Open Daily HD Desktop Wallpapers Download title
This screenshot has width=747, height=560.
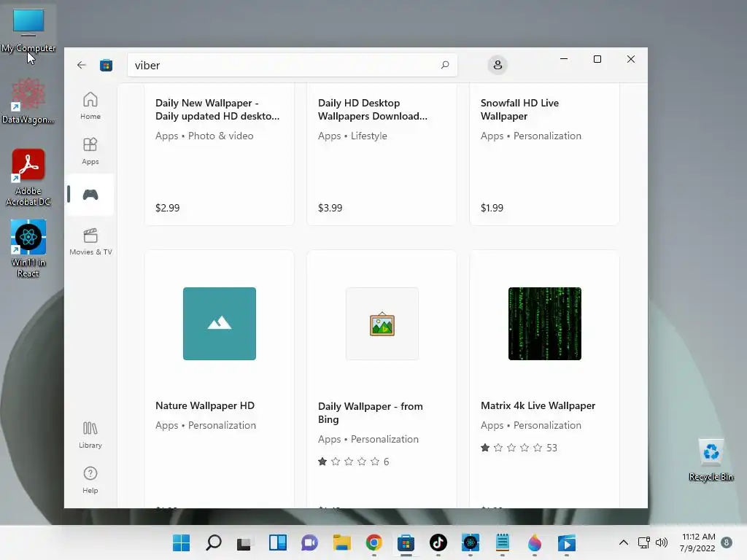(373, 109)
